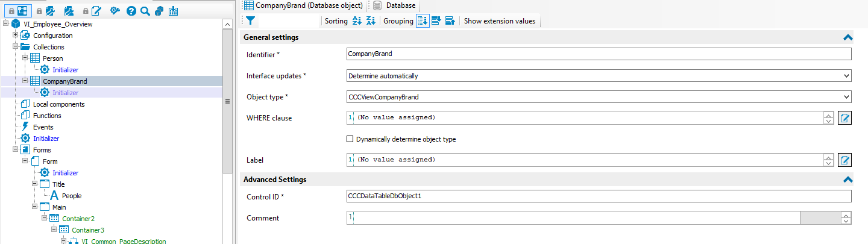Collapse the General settings section
Viewport: 868px width, 244px height.
point(848,37)
